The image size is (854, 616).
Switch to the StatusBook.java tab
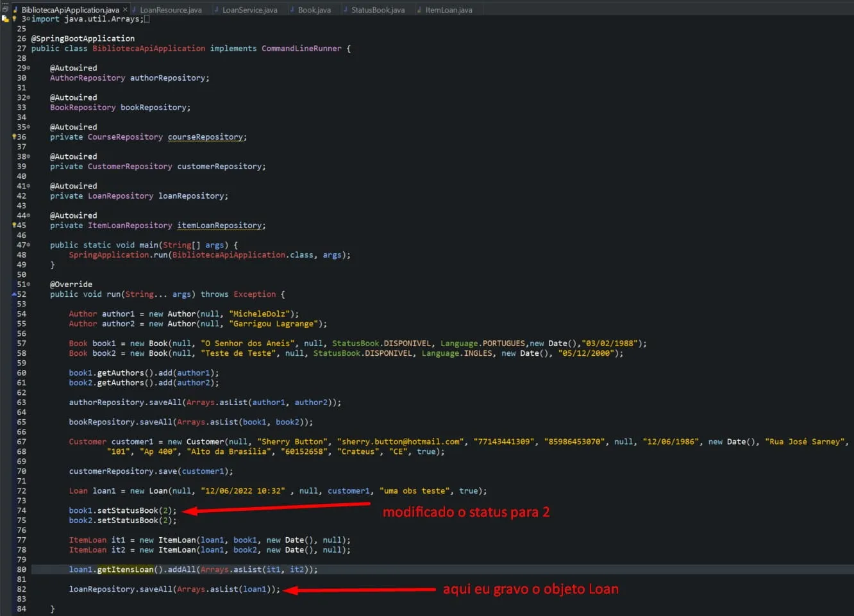(378, 10)
